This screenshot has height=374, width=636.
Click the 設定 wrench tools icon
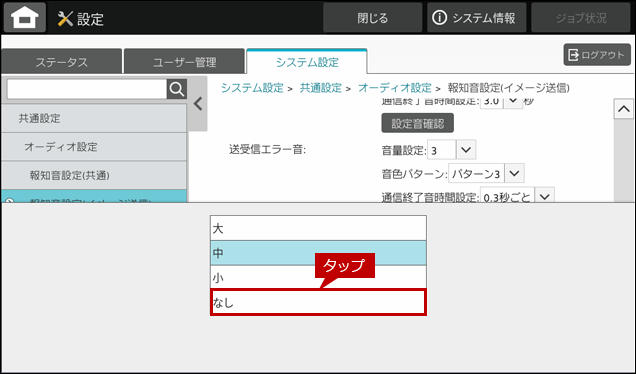pos(65,19)
